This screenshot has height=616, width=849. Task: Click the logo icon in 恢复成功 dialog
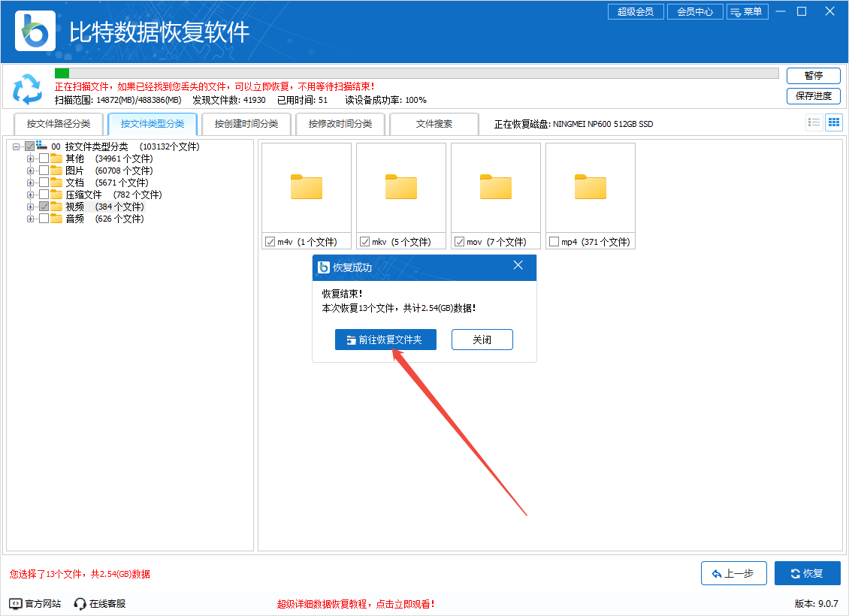[x=324, y=267]
